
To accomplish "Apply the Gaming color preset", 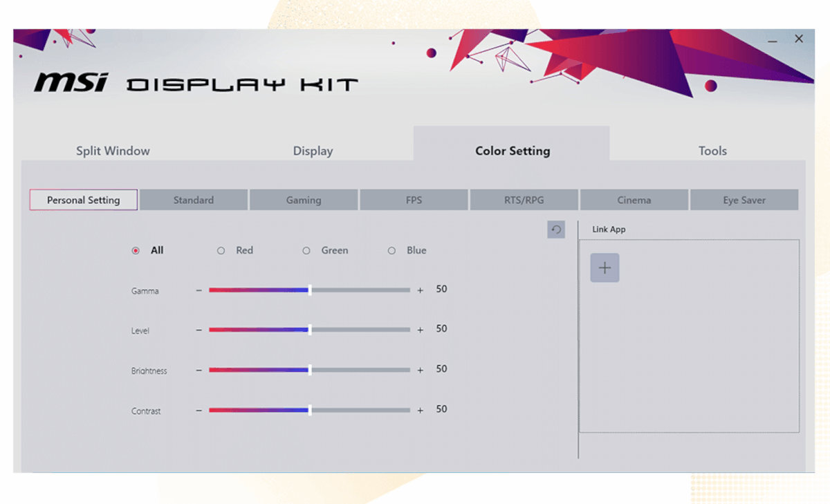I will click(x=304, y=200).
